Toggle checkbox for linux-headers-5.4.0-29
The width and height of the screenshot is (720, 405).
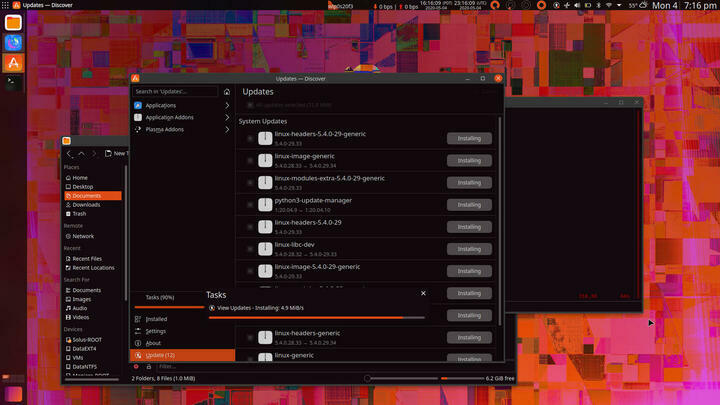coord(250,227)
